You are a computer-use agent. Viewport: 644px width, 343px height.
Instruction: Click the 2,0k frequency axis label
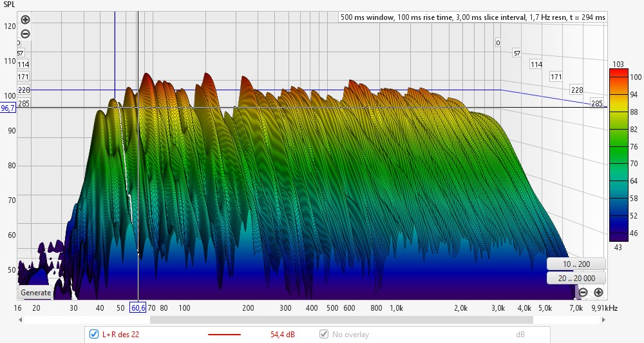click(461, 308)
